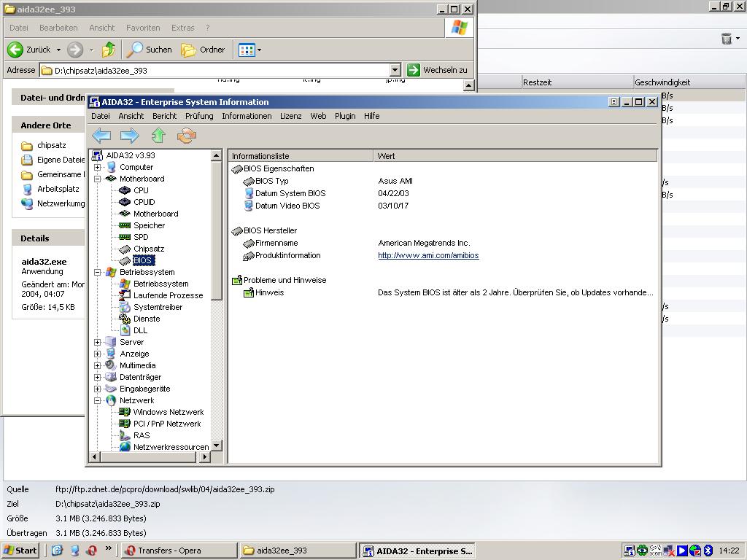Select the CPU item in tree

[141, 190]
